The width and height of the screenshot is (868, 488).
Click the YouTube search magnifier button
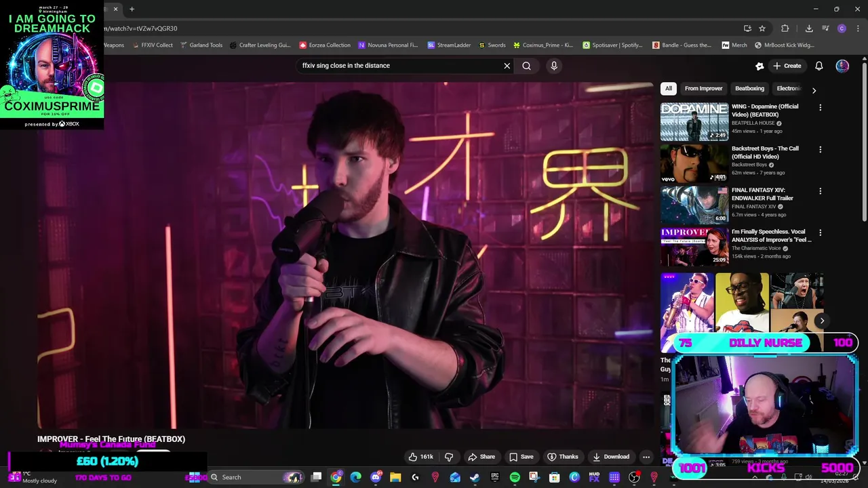(x=526, y=66)
